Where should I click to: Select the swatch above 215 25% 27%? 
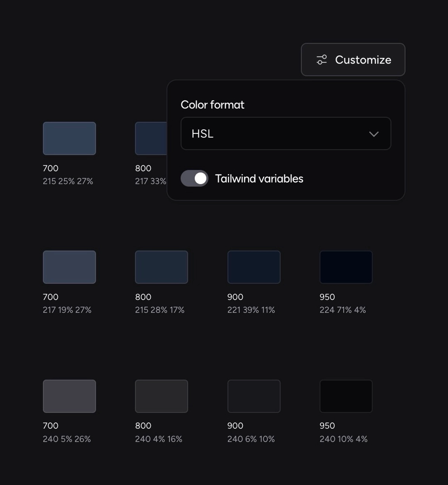pyautogui.click(x=69, y=138)
